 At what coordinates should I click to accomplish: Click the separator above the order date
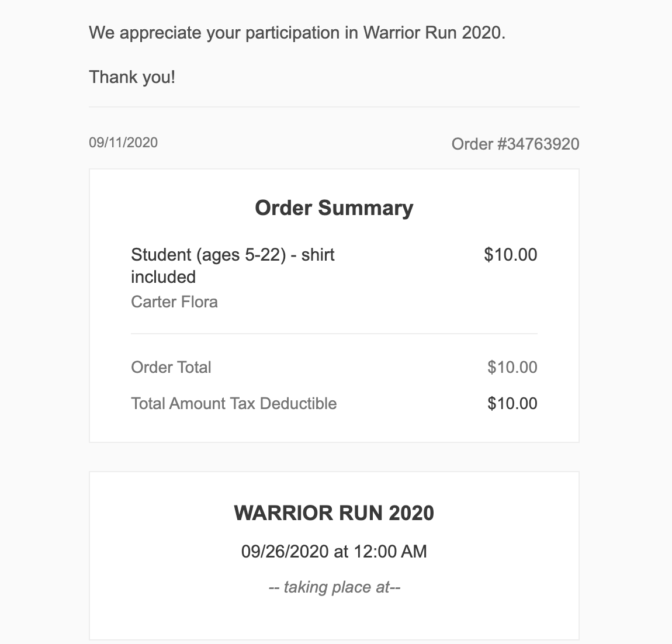click(x=334, y=107)
